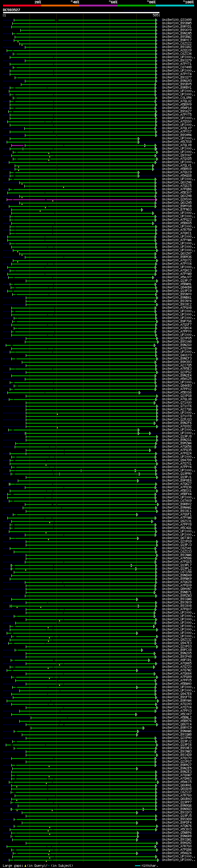197x868 pixels.
Task: Open hit UniRef100_Q31A99
Action: (177, 20)
